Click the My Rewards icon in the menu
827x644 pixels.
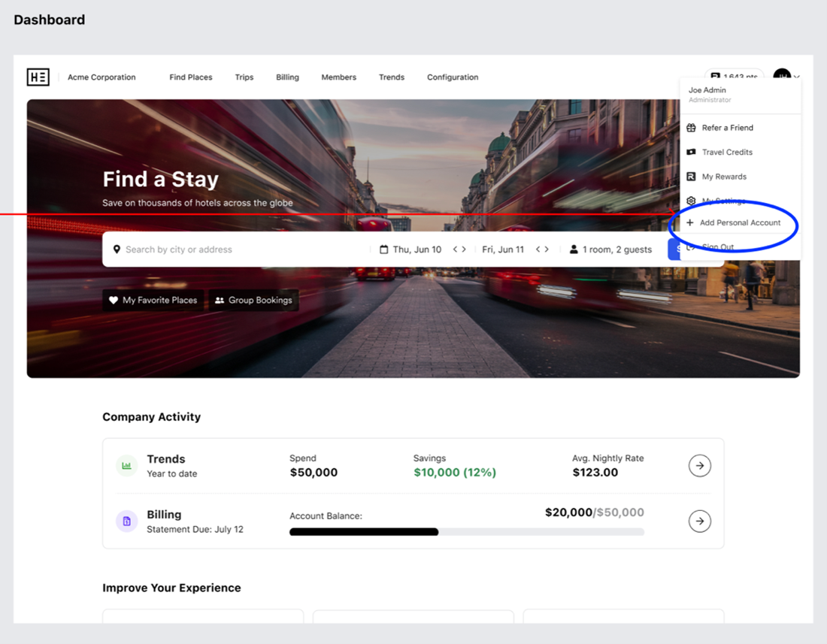[x=691, y=176]
